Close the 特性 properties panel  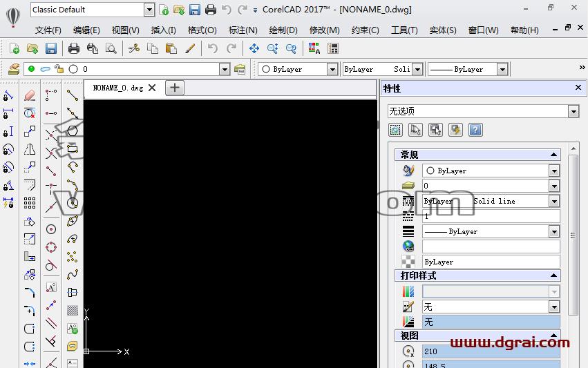(x=578, y=87)
